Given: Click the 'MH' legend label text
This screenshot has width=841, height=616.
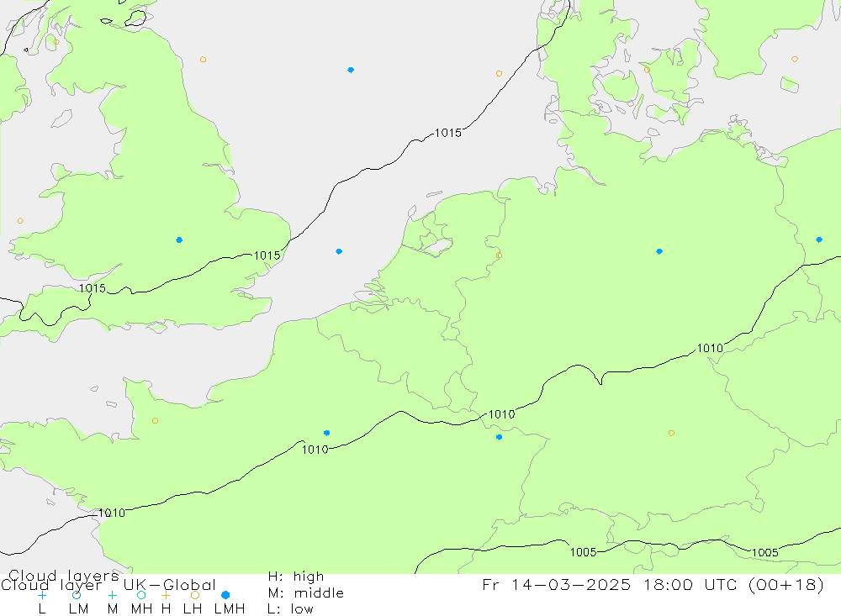Looking at the screenshot, I should (x=141, y=609).
